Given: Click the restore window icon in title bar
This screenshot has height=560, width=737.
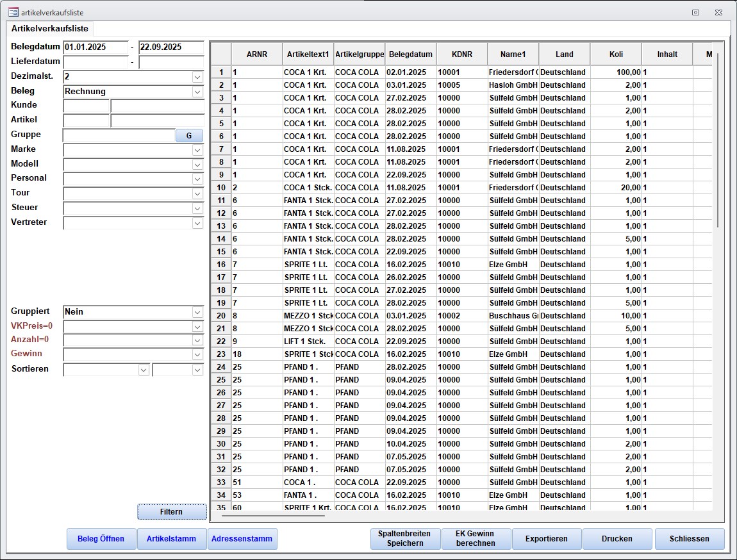Looking at the screenshot, I should point(695,12).
